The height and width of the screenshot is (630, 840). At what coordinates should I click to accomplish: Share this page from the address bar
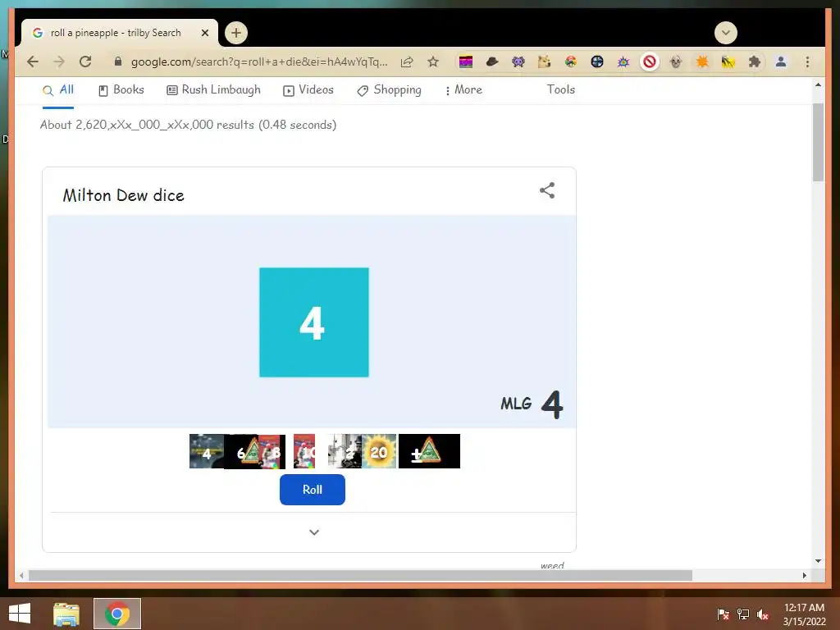[x=407, y=62]
